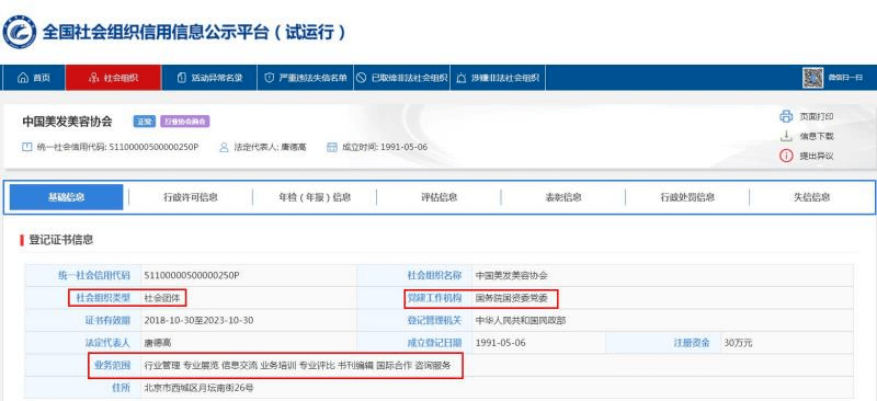Click the address 北京市西城区月坛南街26号

tap(200, 387)
